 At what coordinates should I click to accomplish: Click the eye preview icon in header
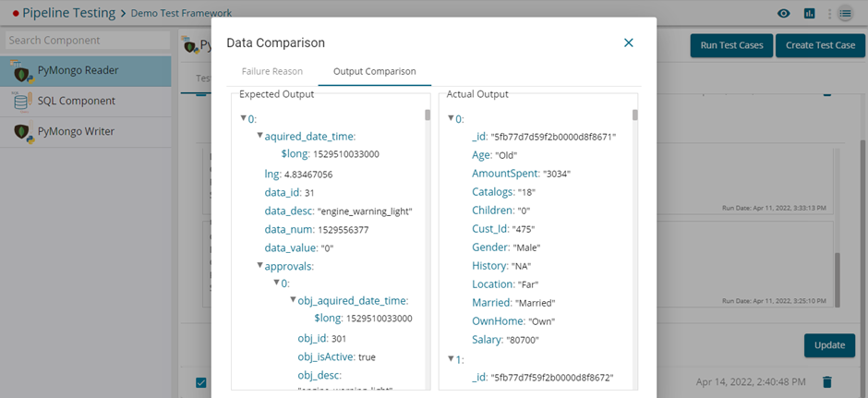click(784, 13)
